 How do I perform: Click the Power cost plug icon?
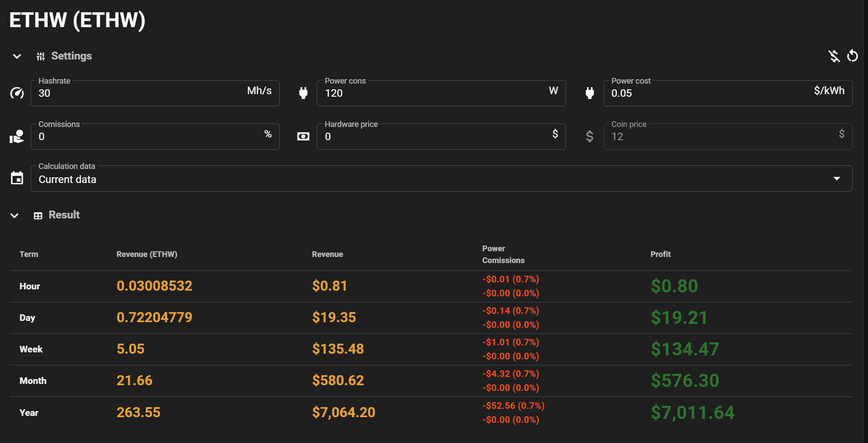pyautogui.click(x=590, y=93)
